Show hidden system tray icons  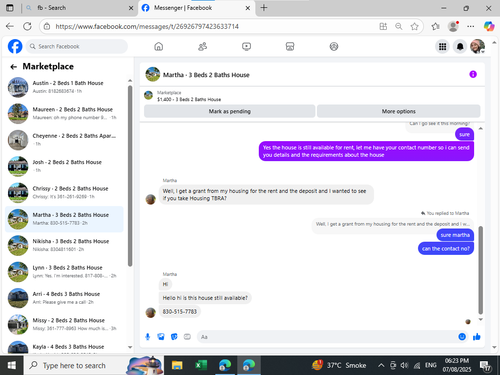[381, 366]
